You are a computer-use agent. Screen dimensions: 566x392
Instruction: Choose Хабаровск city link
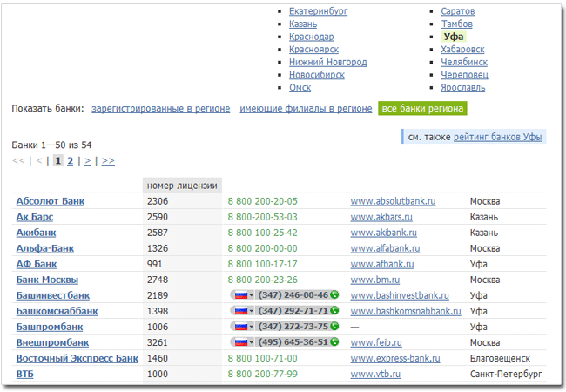pos(462,50)
